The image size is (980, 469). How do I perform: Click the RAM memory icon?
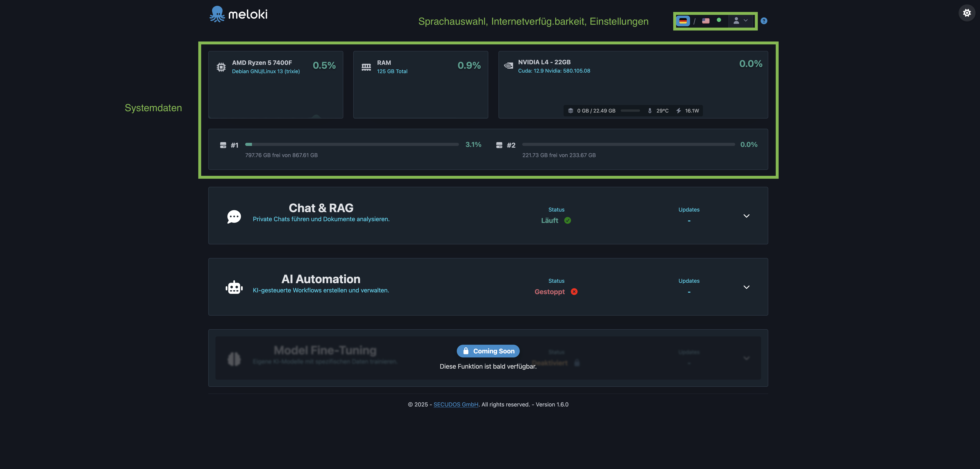(366, 67)
